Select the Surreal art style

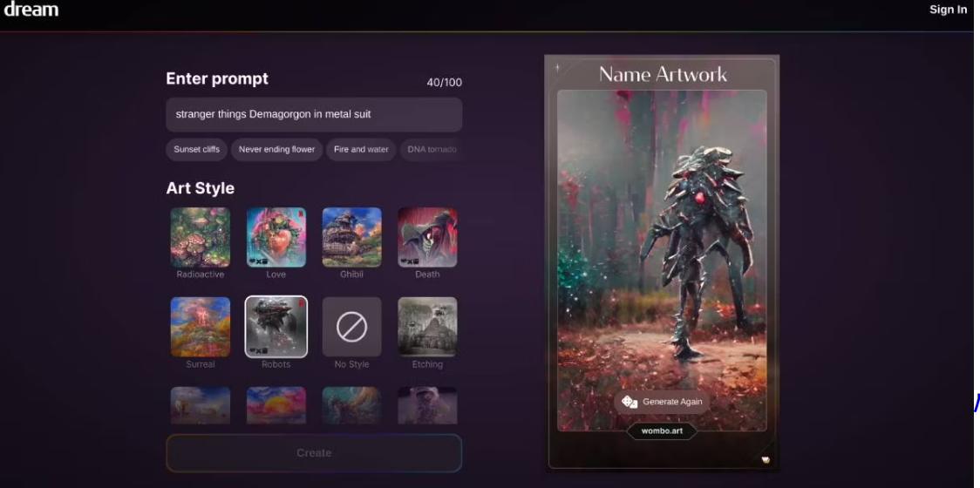coord(200,327)
